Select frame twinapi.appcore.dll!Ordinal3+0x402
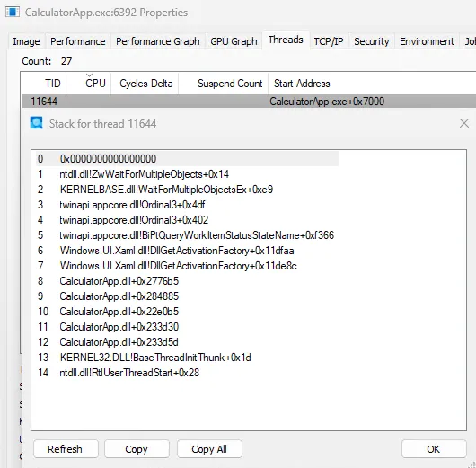Image resolution: width=476 pixels, height=468 pixels. pos(134,220)
